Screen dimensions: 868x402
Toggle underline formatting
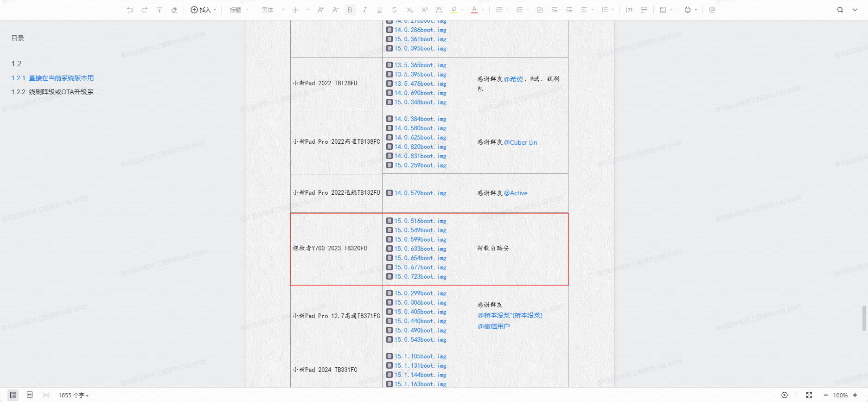(x=380, y=10)
